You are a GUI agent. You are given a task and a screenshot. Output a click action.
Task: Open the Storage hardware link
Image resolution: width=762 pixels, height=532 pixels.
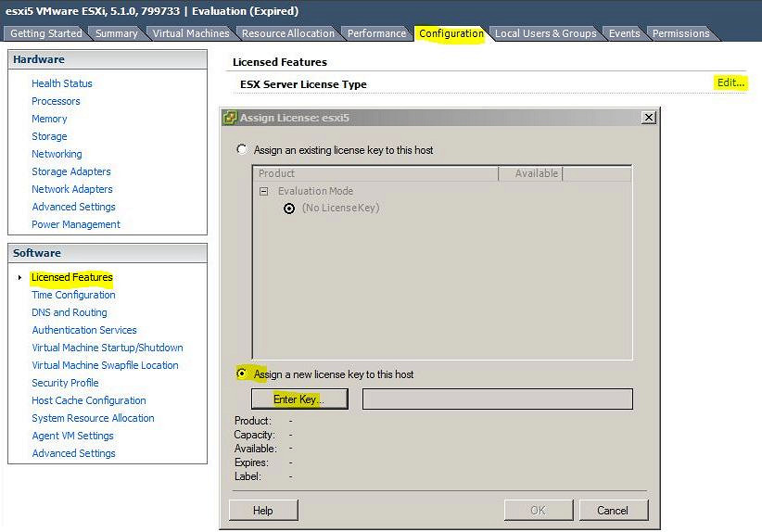49,136
